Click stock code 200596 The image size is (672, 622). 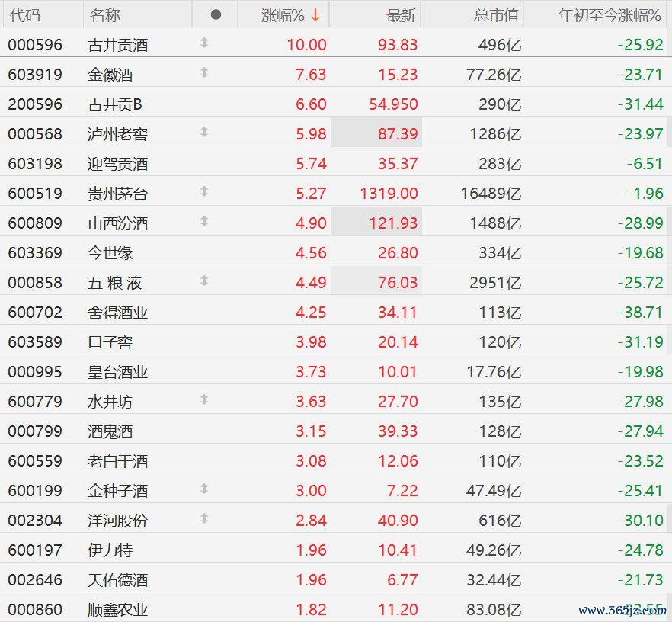point(35,104)
